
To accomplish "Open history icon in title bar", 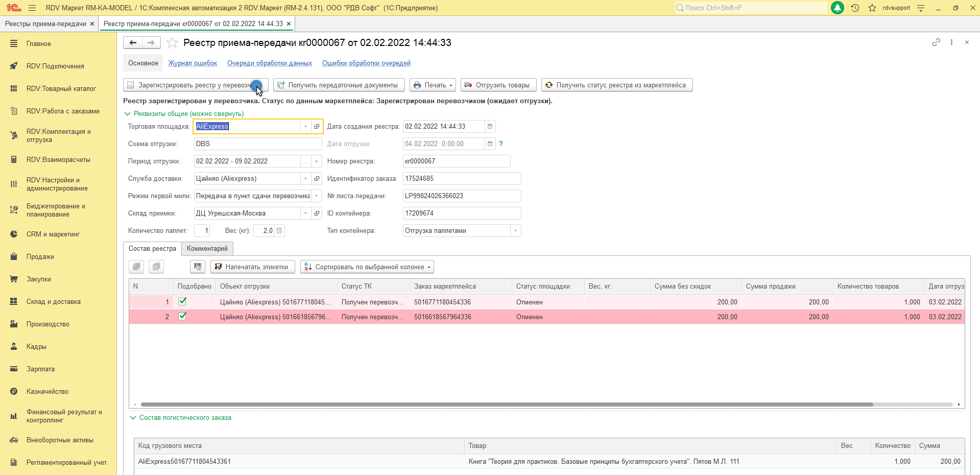I will pos(855,8).
